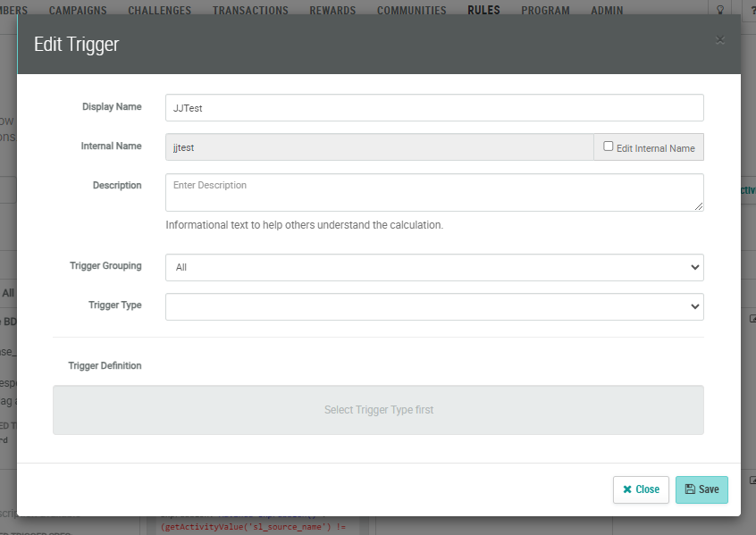Switch to the Communities menu

(x=411, y=11)
